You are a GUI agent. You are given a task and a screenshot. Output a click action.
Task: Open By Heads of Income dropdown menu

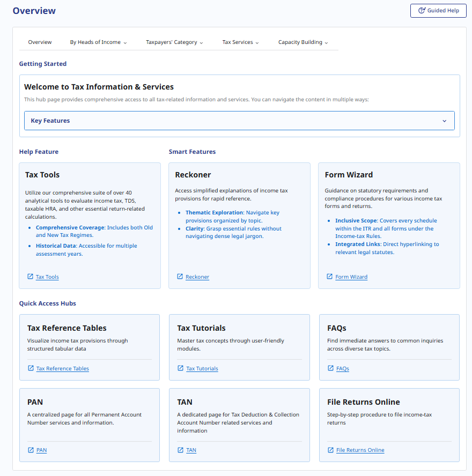point(98,42)
